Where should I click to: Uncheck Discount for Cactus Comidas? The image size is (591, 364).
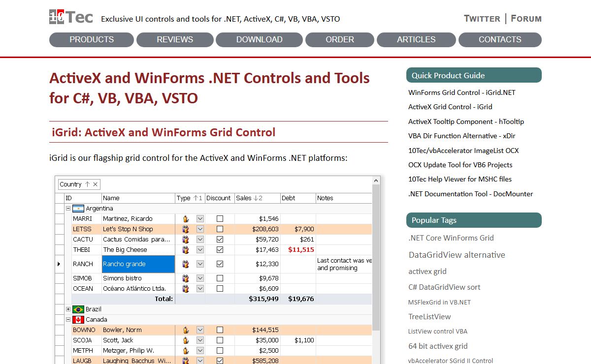coord(220,240)
